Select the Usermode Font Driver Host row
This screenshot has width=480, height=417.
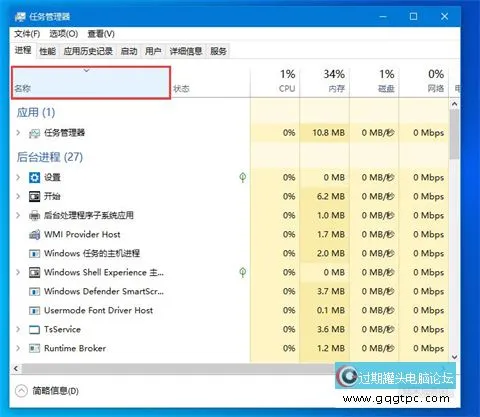coord(230,311)
